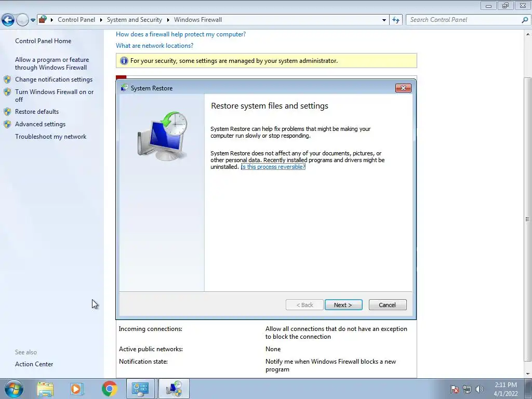This screenshot has height=399, width=532.
Task: Switch to System Restore taskbar button
Action: (x=174, y=389)
